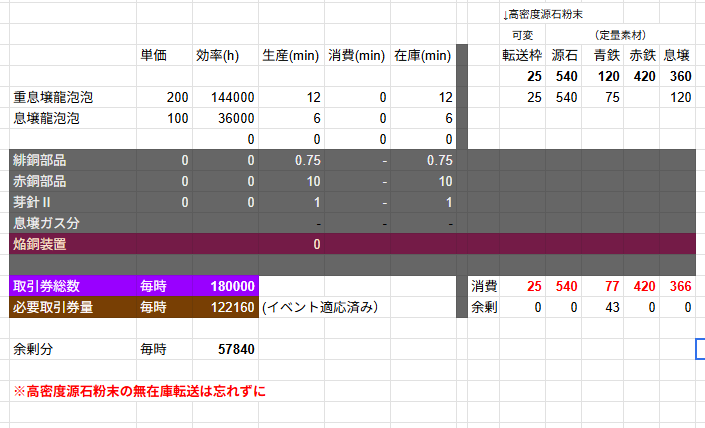Click the 0.75 production cell for 緋銅部品
Screen dimensions: 705x428
291,160
